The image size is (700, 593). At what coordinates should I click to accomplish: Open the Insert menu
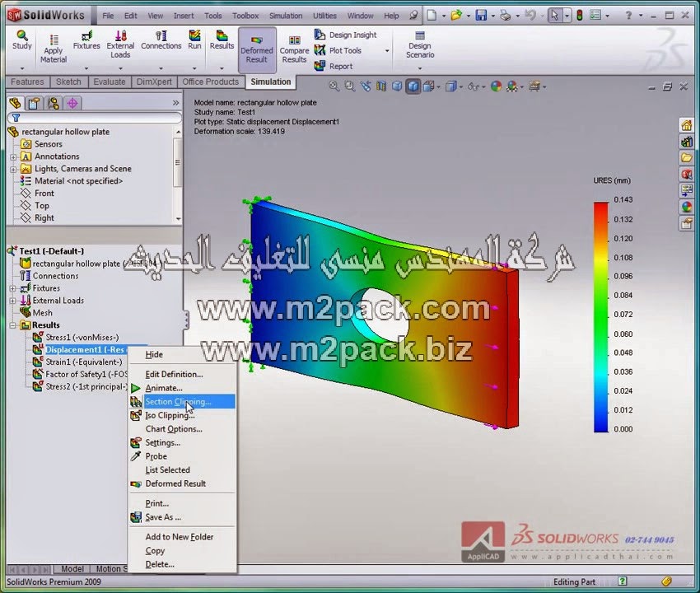(184, 16)
